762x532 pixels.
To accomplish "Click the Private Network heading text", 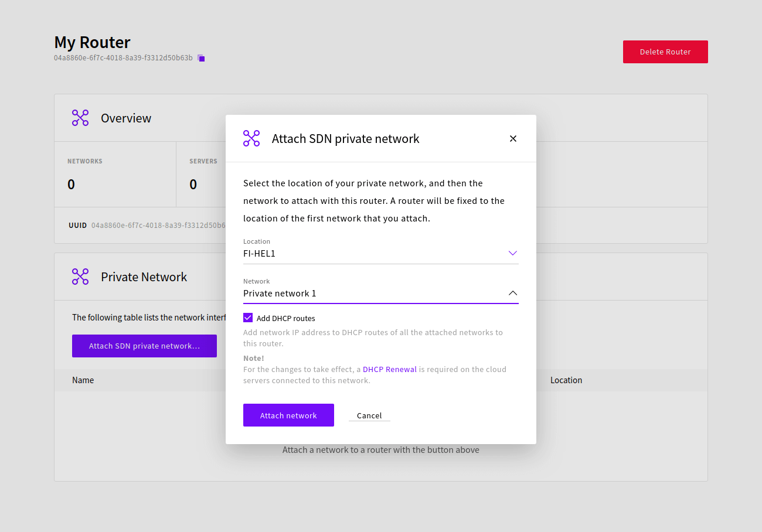I will [144, 277].
